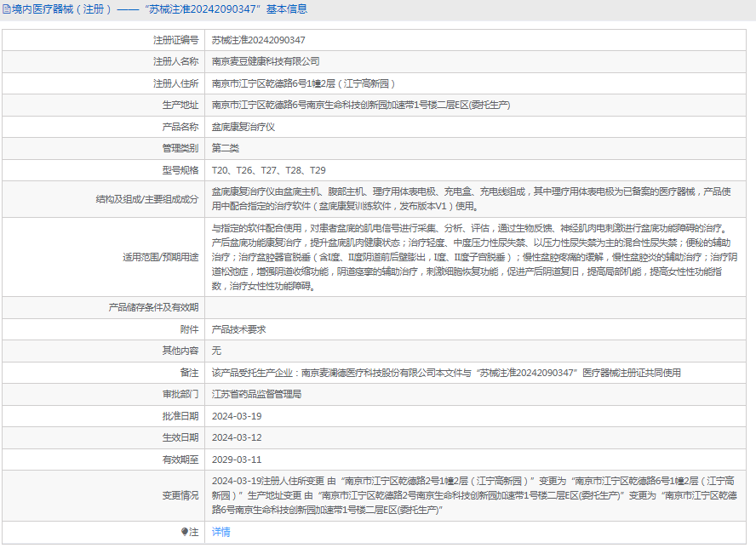Click the 批准日期 row label
The height and width of the screenshot is (548, 756).
180,416
